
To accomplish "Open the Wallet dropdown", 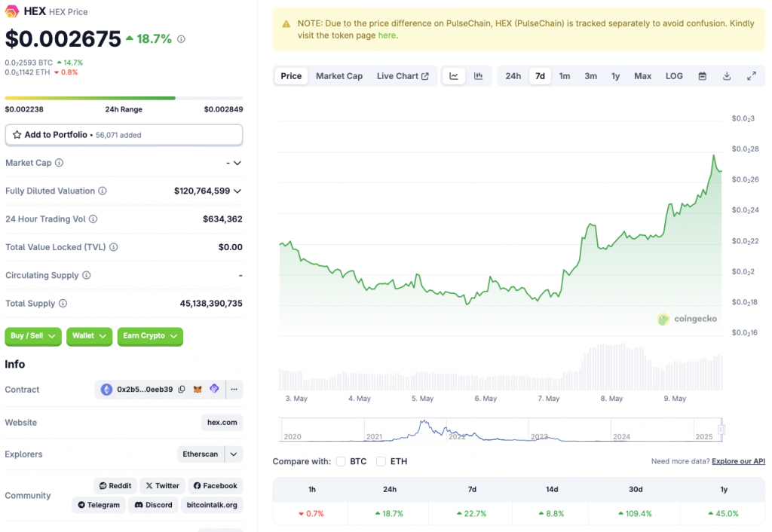I will coord(89,335).
